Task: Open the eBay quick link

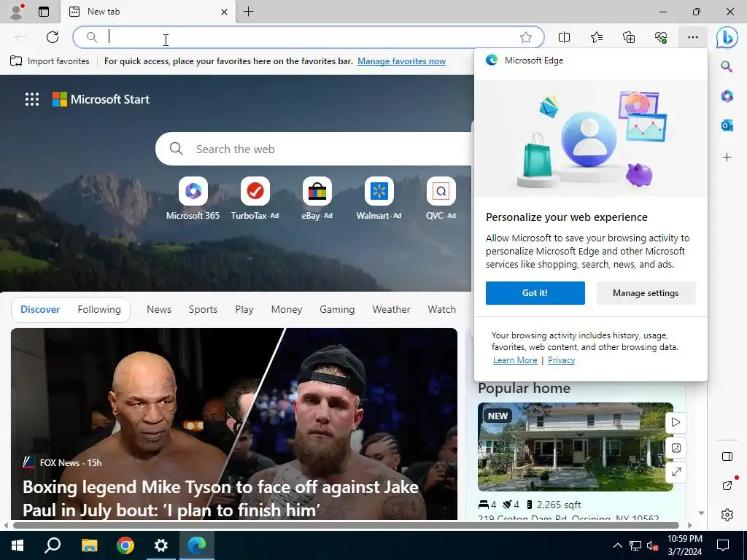Action: (317, 198)
